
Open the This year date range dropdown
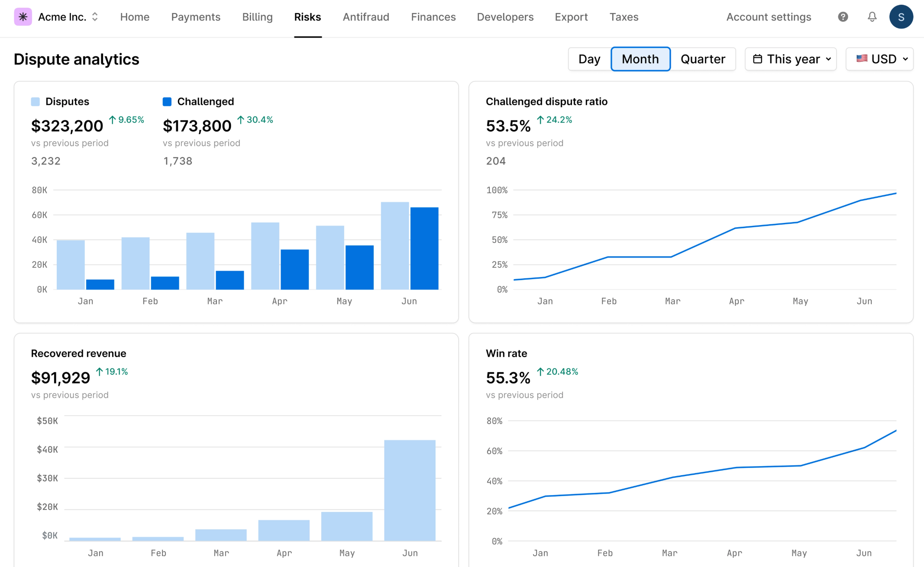(791, 59)
